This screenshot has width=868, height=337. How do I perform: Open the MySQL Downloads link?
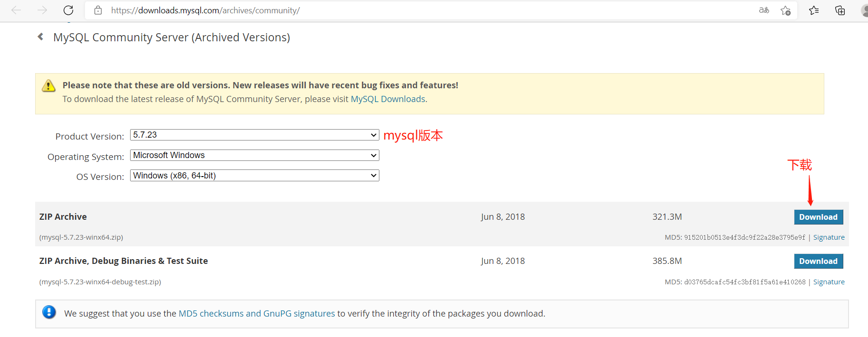[x=388, y=99]
